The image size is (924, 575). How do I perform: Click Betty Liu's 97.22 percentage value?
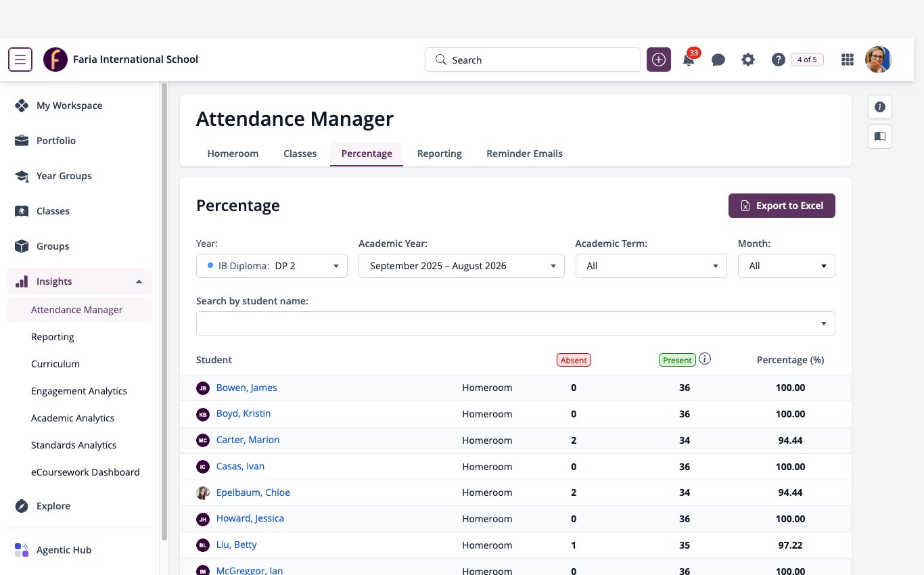(x=790, y=545)
